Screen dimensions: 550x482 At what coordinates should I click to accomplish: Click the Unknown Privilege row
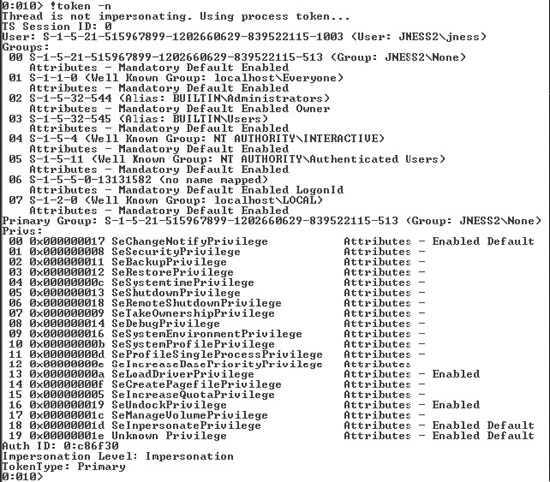(271, 435)
